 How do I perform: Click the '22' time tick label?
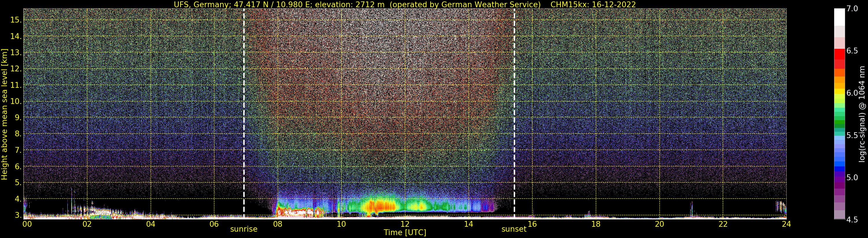click(x=723, y=224)
